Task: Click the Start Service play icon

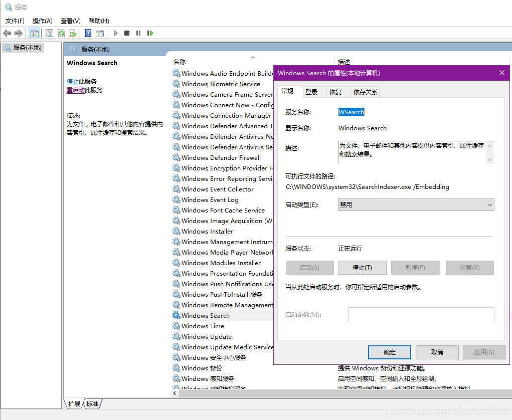Action: [116, 33]
